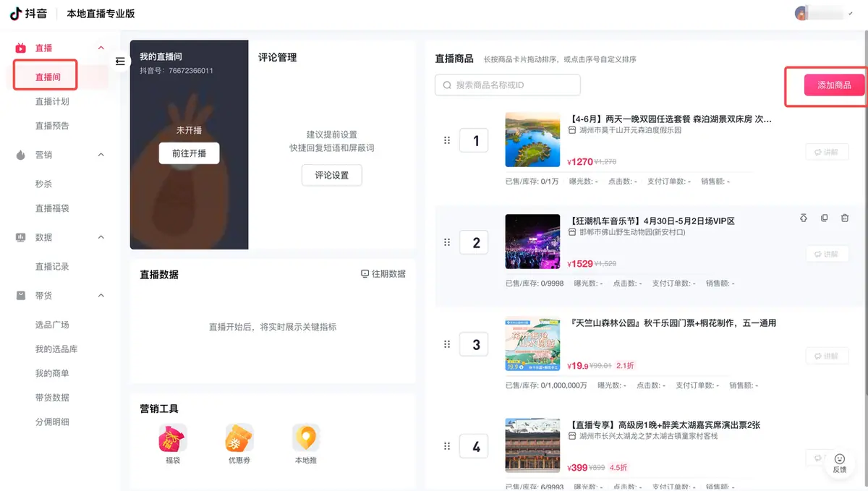The width and height of the screenshot is (868, 491).
Task: Open the user avatar account menu
Action: point(801,13)
